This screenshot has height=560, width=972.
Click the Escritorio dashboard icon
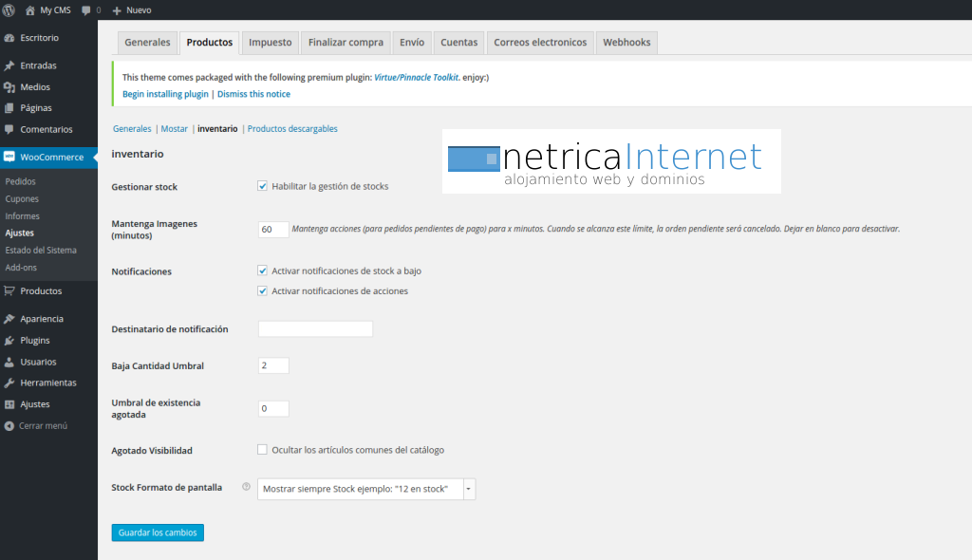[9, 38]
